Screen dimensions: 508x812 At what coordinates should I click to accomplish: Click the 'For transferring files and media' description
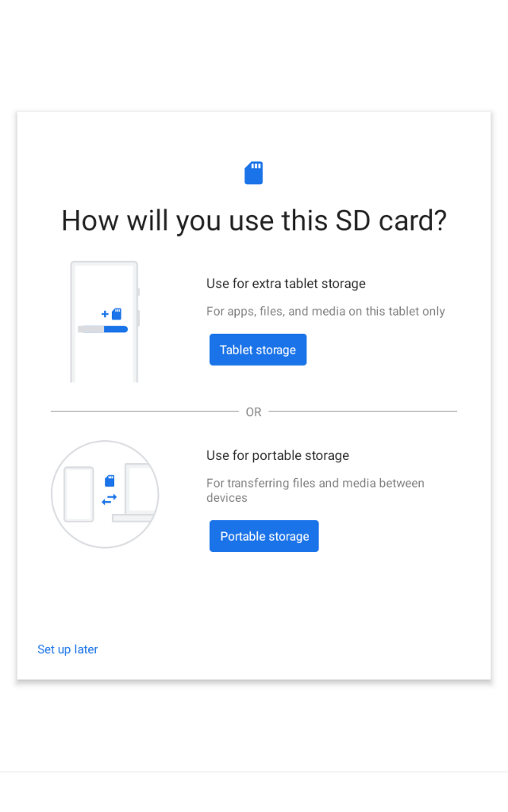point(315,490)
